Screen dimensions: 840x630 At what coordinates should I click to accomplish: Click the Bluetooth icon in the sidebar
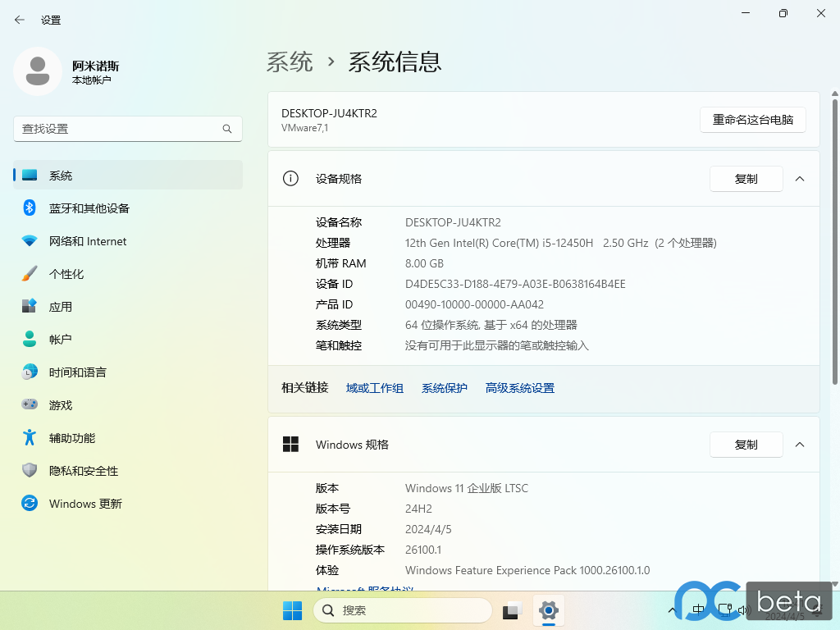pos(30,208)
